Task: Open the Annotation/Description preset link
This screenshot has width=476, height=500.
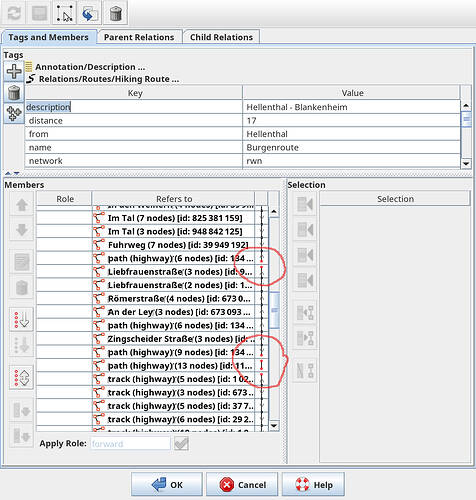Action: (x=90, y=67)
